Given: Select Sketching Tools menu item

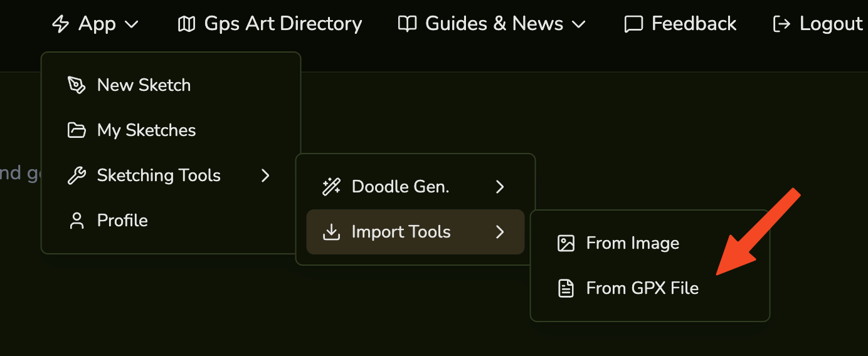Looking at the screenshot, I should coord(171,175).
